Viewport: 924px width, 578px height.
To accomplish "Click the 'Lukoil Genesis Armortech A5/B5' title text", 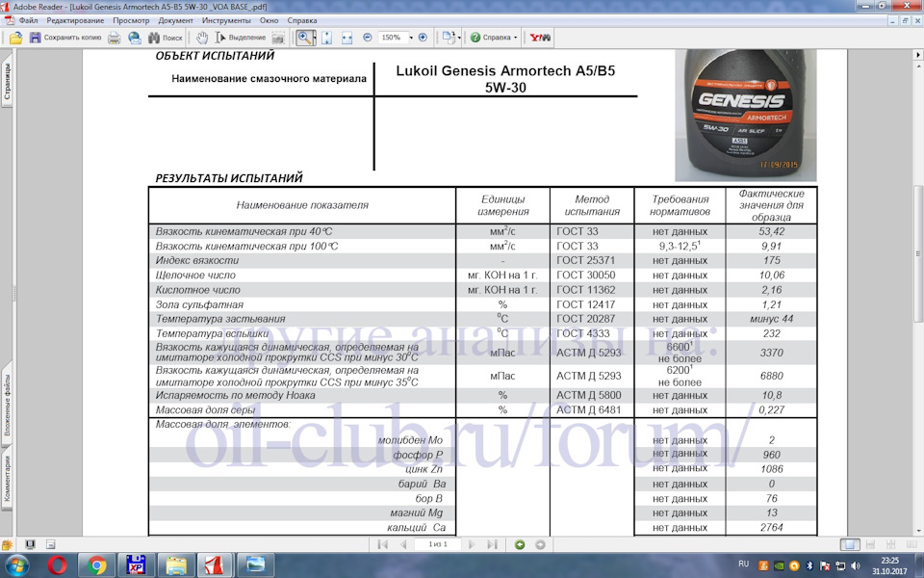I will pyautogui.click(x=505, y=70).
